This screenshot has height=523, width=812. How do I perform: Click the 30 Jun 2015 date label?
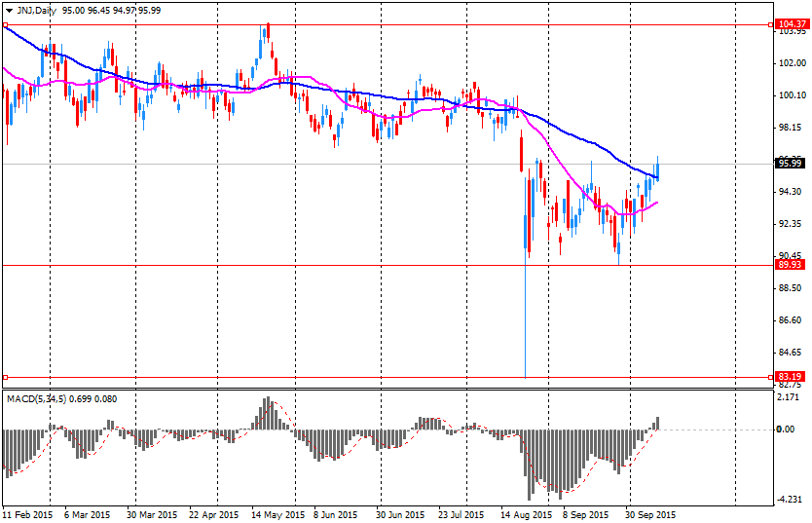tap(400, 515)
